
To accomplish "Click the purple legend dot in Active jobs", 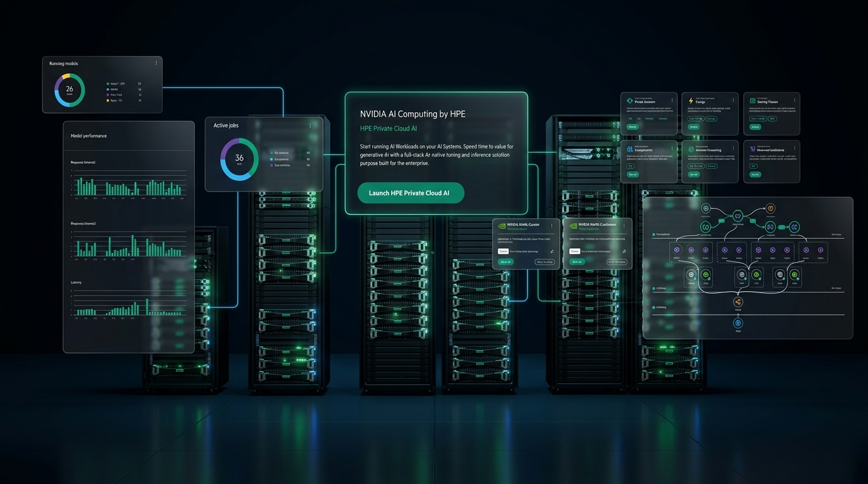I will coord(271,165).
